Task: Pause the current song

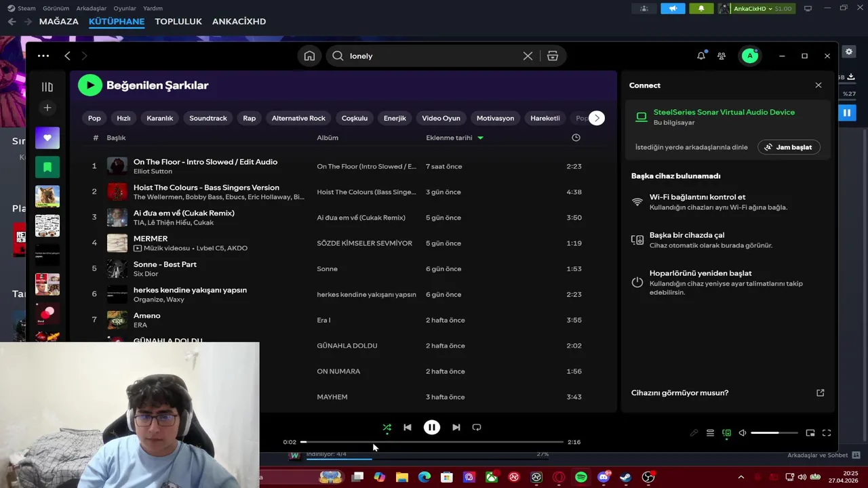Action: pos(432,428)
